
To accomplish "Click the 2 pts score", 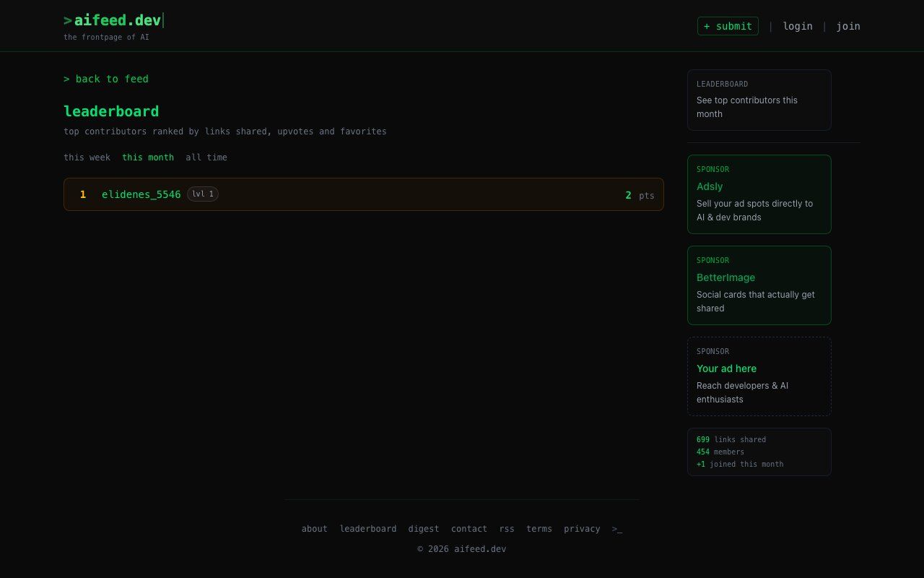I will (640, 195).
